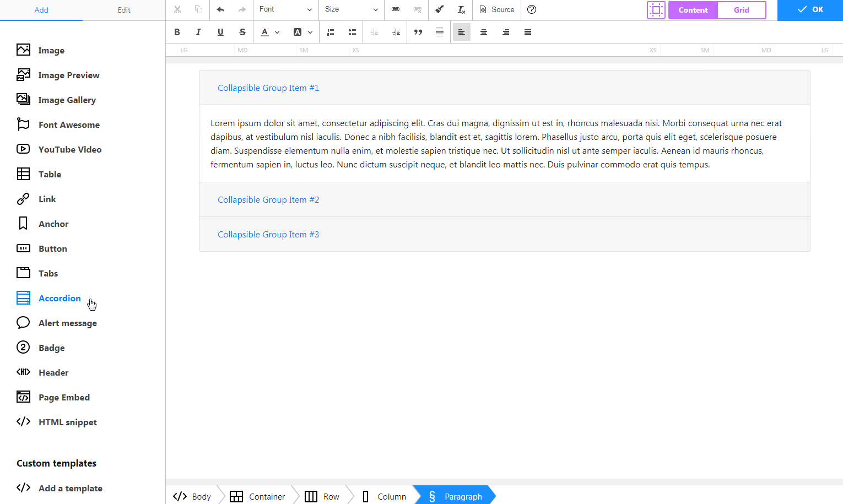The height and width of the screenshot is (504, 843).
Task: Select Paragraph in the breadcrumb path
Action: click(455, 496)
